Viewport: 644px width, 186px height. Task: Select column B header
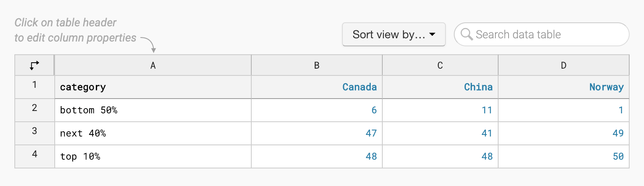316,65
